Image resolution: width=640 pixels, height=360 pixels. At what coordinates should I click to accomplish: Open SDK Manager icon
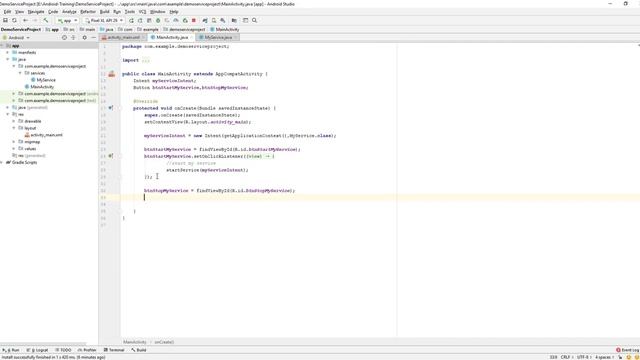223,20
